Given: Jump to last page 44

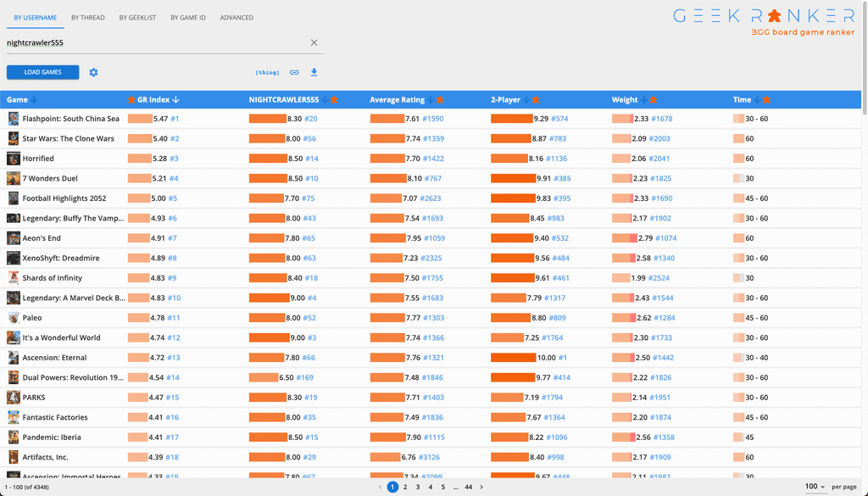Looking at the screenshot, I should (468, 488).
